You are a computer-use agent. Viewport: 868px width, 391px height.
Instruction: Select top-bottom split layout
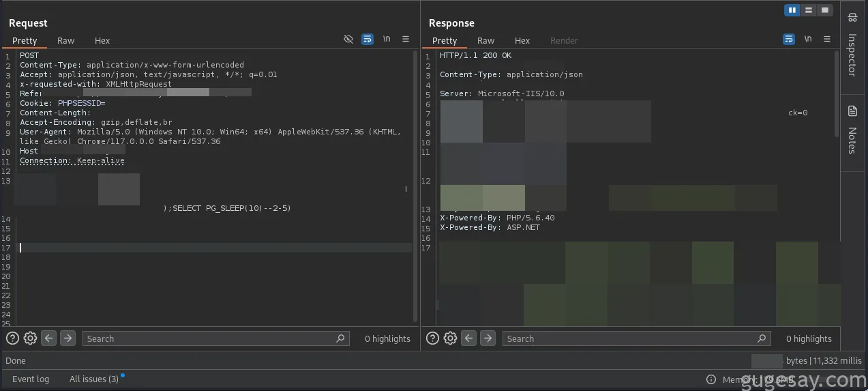click(809, 10)
